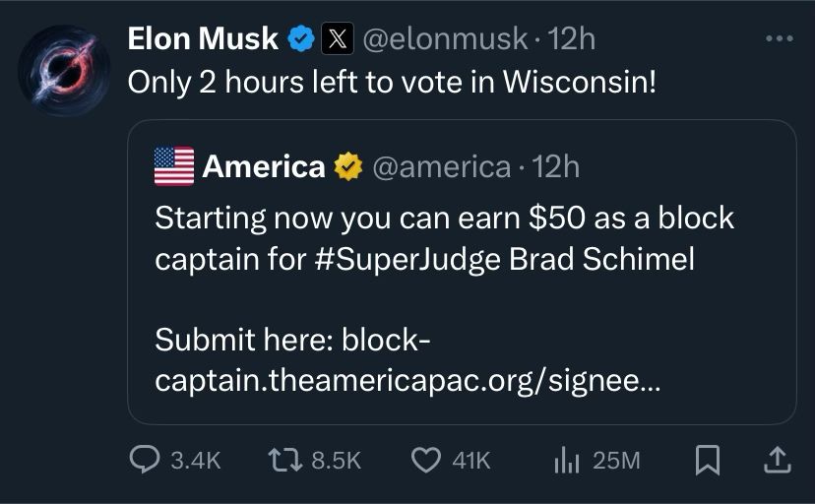Click the #SuperJudge hashtag
Viewport: 815px width, 504px height.
click(x=407, y=260)
